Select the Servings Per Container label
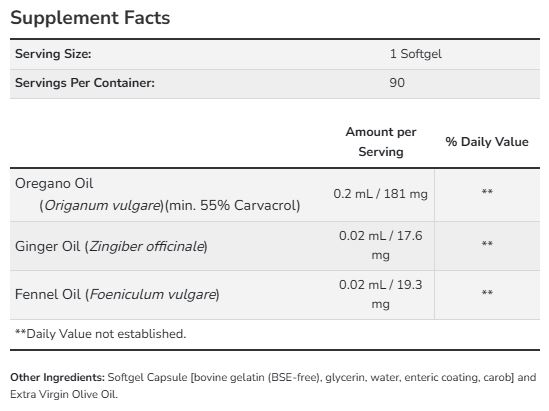 point(85,83)
